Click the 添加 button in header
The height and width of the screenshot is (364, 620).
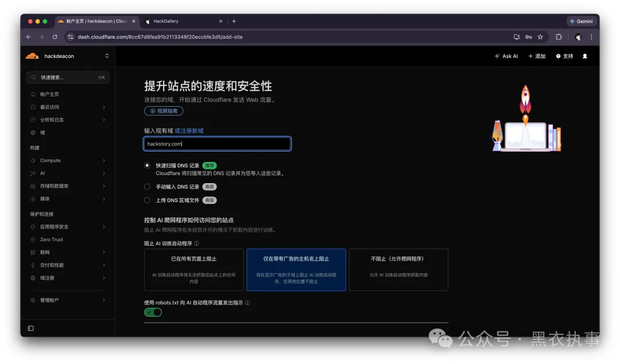coord(537,56)
